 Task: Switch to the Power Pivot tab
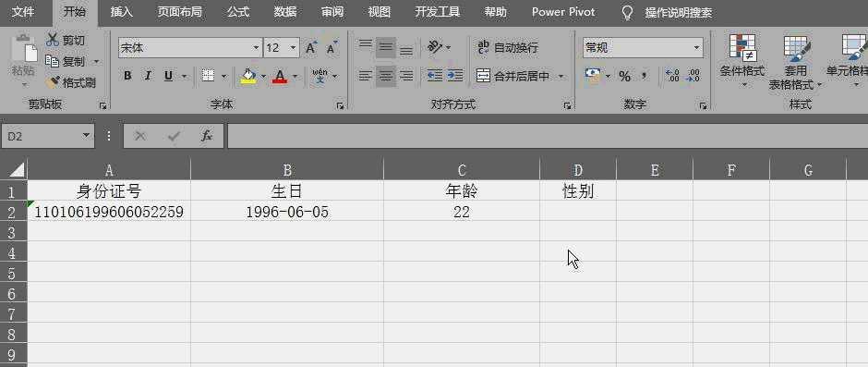(x=563, y=12)
